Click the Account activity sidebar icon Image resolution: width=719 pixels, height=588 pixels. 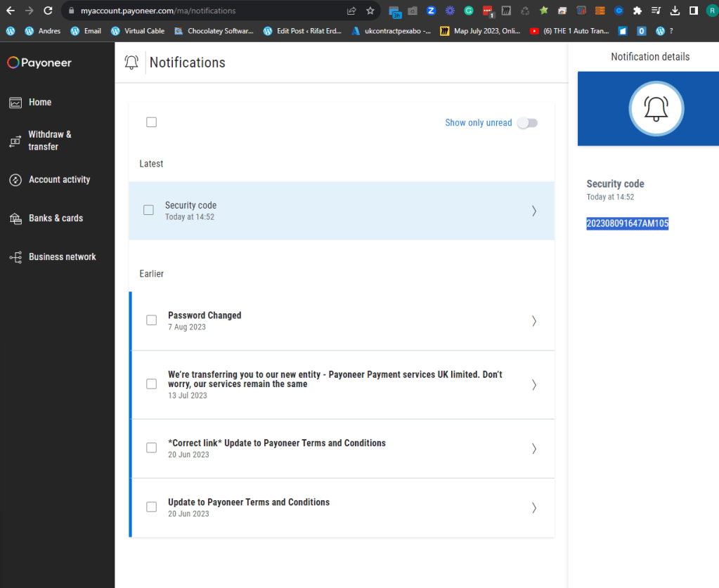coord(15,180)
